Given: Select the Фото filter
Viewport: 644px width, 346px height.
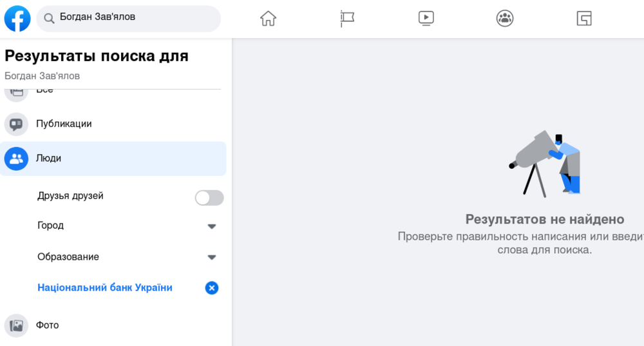Looking at the screenshot, I should coord(113,325).
